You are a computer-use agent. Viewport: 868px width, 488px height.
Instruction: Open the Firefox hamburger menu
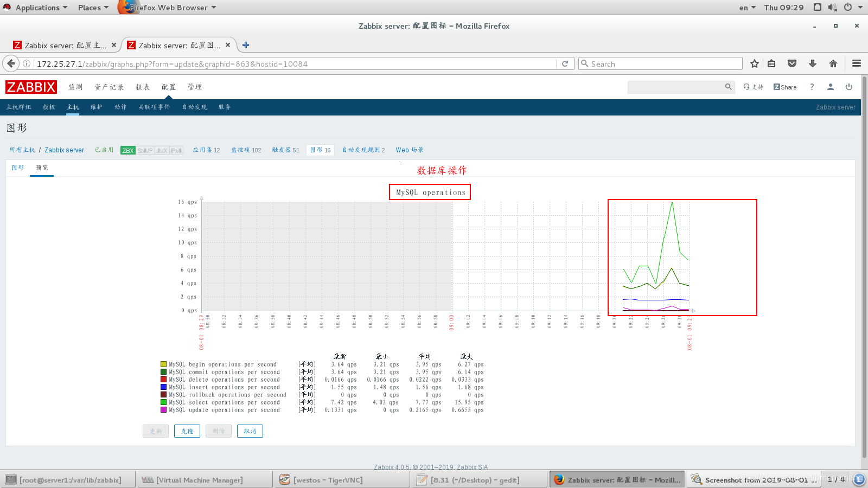(x=857, y=63)
